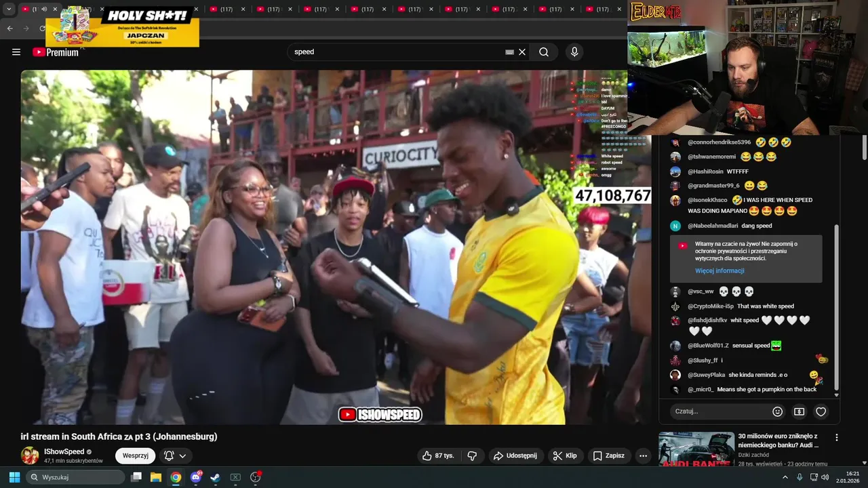
Task: Click the HOLY SH*T JAPCZAN ad banner
Action: (x=123, y=26)
